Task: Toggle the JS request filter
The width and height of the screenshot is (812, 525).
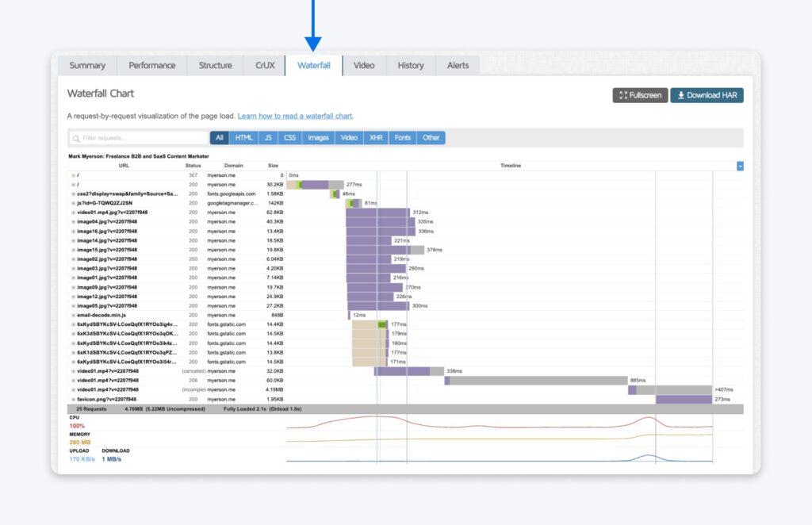Action: tap(268, 137)
